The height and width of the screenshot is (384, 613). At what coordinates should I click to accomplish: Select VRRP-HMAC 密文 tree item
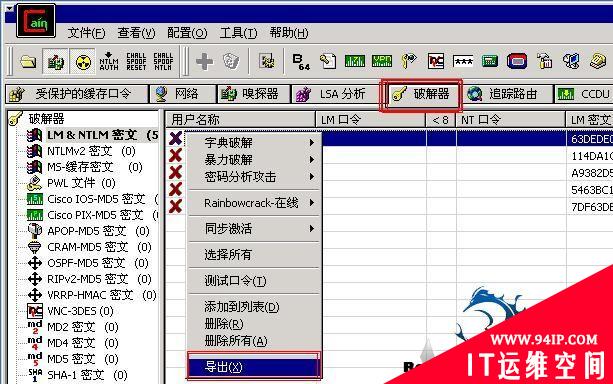tap(102, 295)
